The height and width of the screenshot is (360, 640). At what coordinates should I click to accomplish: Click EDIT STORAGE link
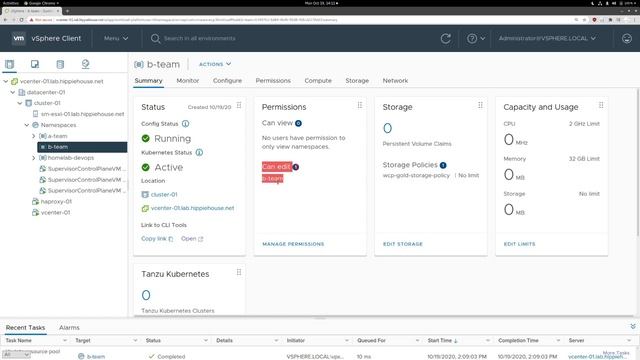tap(403, 244)
